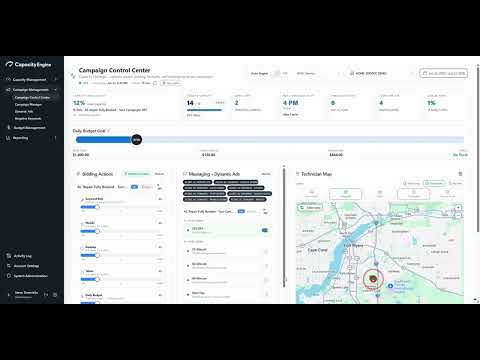The image size is (480, 360).
Task: Click the Technician Map header trash icon
Action: point(460,174)
